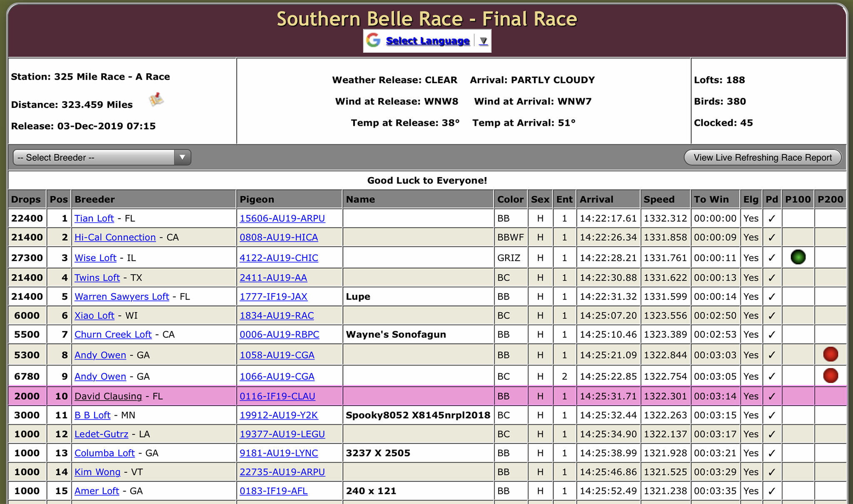Click the highlighted David Clausing breeder link
Screen dimensions: 853x504
click(108, 397)
